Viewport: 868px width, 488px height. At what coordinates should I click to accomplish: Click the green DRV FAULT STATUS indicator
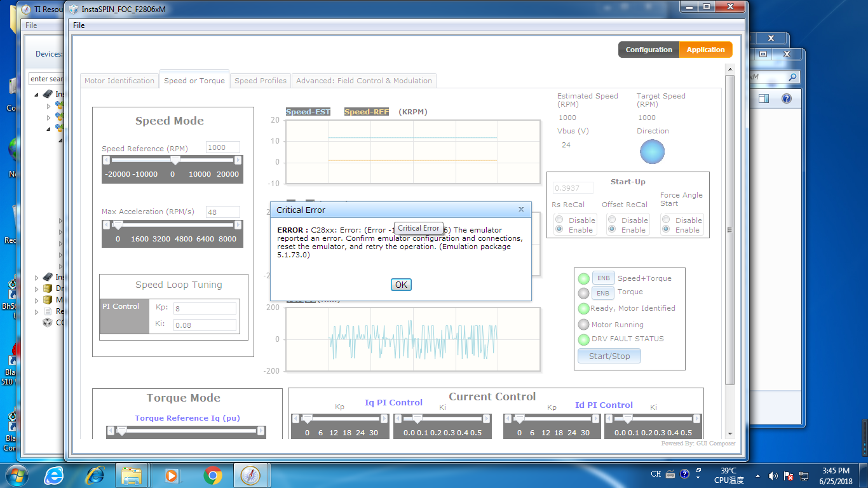pos(584,339)
